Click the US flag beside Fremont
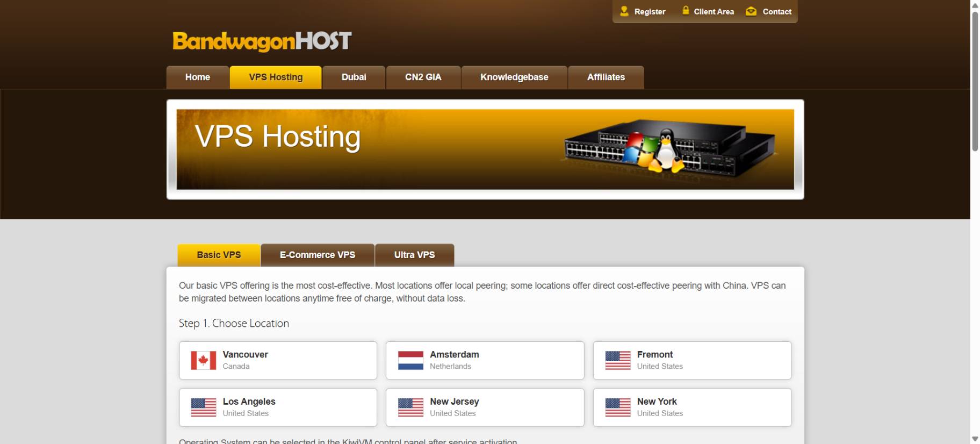980x444 pixels. pos(618,360)
